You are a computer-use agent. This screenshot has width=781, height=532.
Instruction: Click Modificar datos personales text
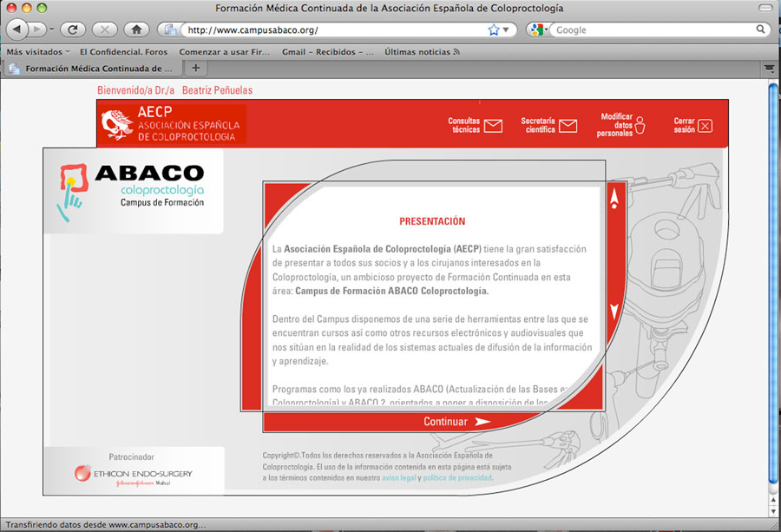614,124
